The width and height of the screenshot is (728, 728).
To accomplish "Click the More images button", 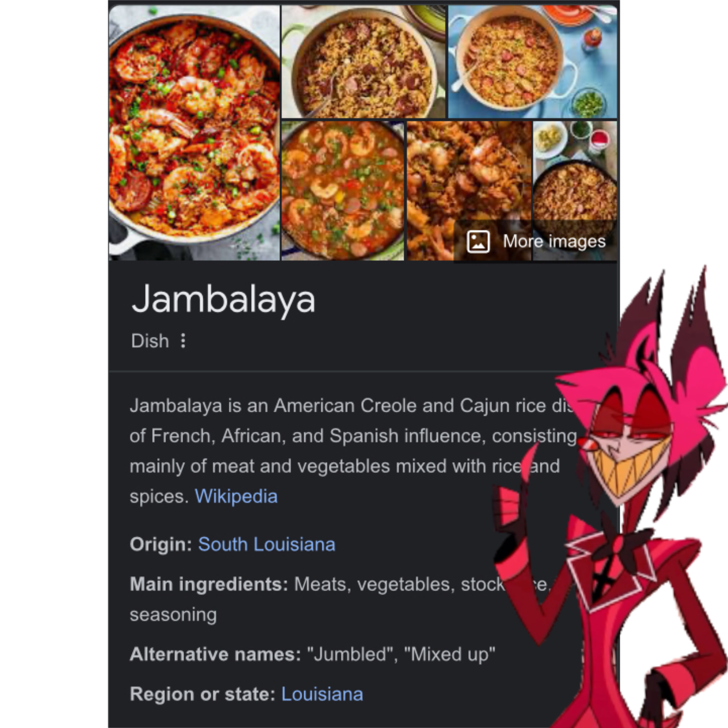I will tap(535, 241).
